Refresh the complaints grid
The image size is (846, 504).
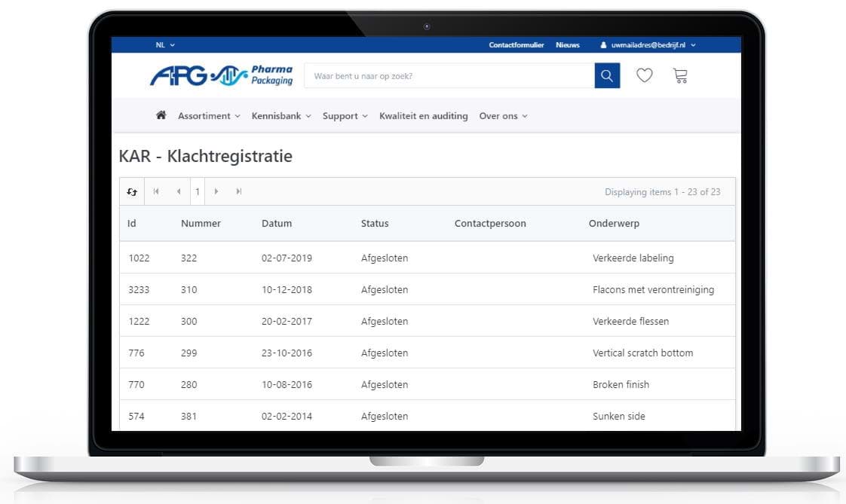coord(132,192)
